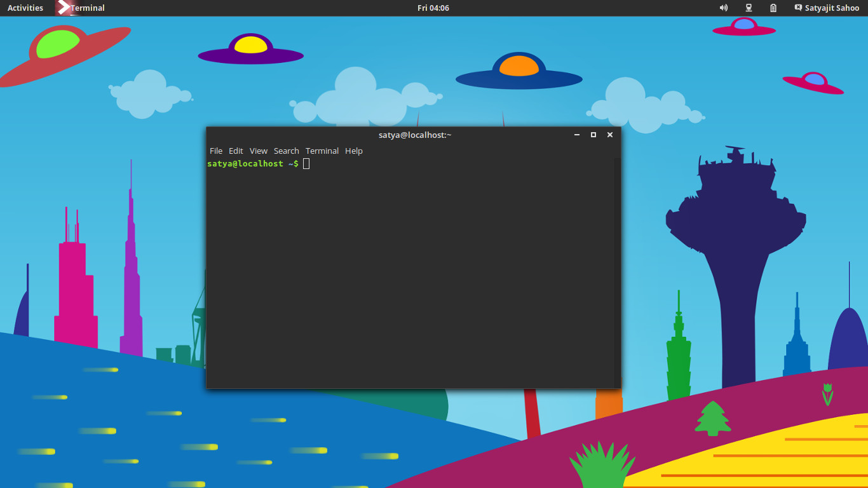Minimize the satya@localhost terminal window

[x=577, y=135]
